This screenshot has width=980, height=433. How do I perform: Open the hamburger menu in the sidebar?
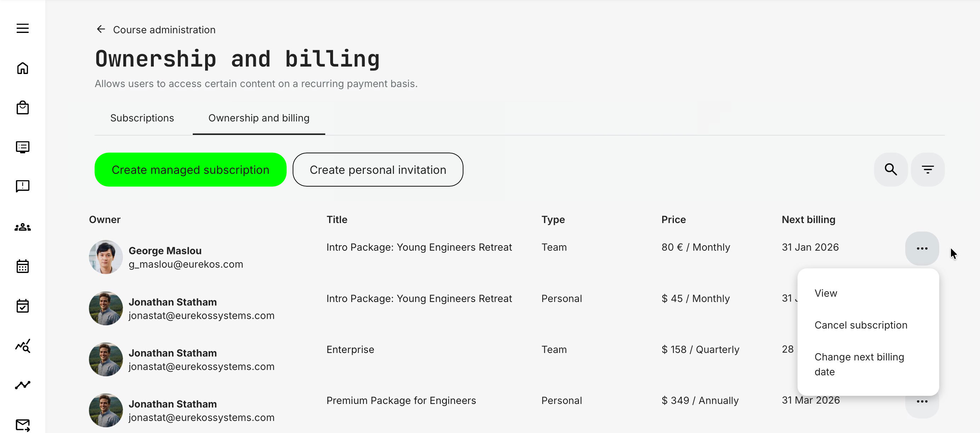[x=22, y=29]
